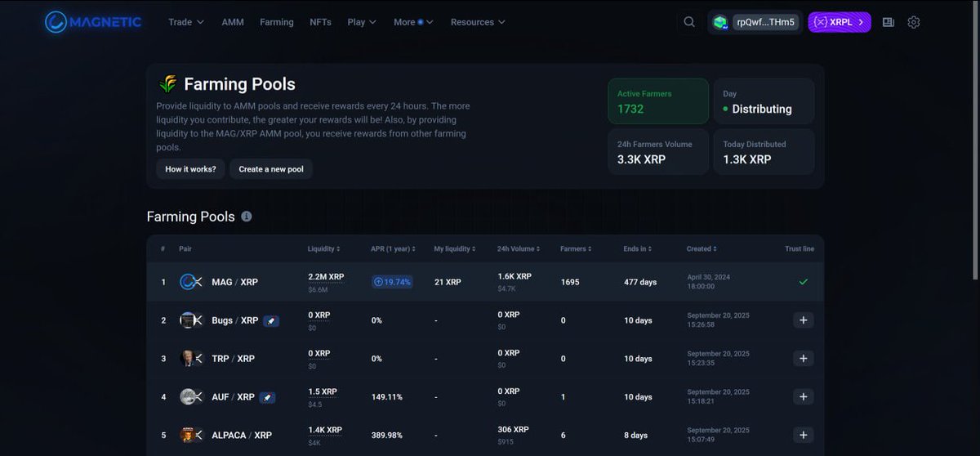
Task: Expand the Resources dropdown menu
Action: pos(478,22)
